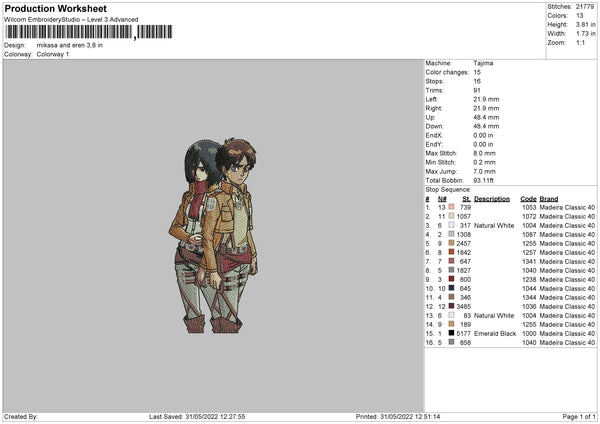Click the Last Saved timestamp in footer
The width and height of the screenshot is (600, 424).
197,416
